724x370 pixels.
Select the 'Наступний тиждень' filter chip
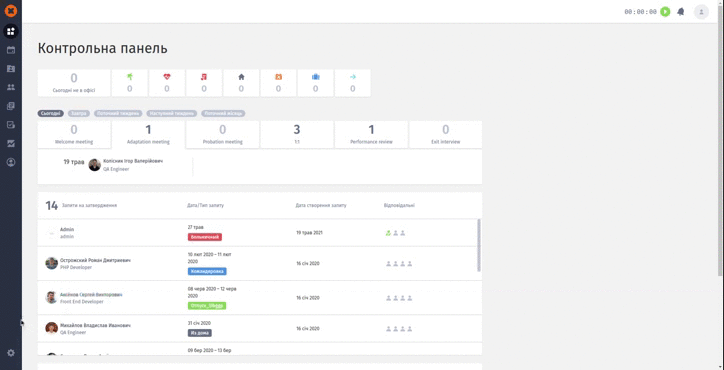tap(172, 113)
